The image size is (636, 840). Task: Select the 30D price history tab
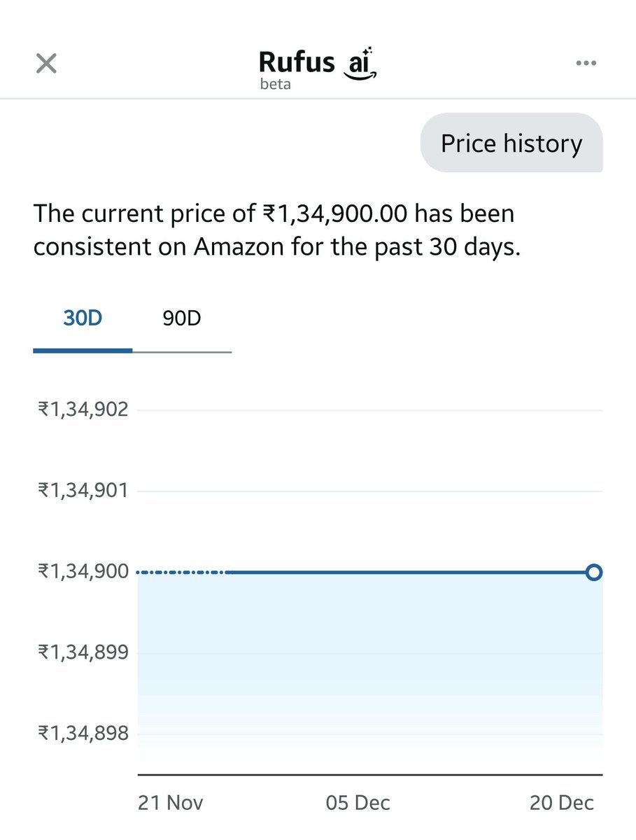tap(83, 318)
